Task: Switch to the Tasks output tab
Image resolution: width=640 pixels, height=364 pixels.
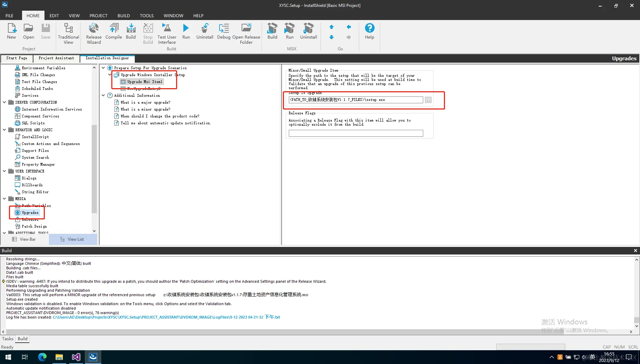Action: pos(8,339)
